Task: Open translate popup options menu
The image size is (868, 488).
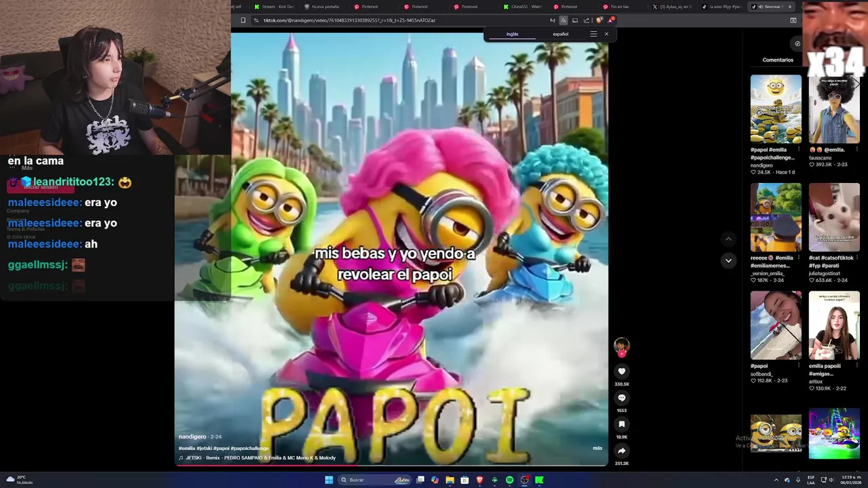Action: [593, 34]
